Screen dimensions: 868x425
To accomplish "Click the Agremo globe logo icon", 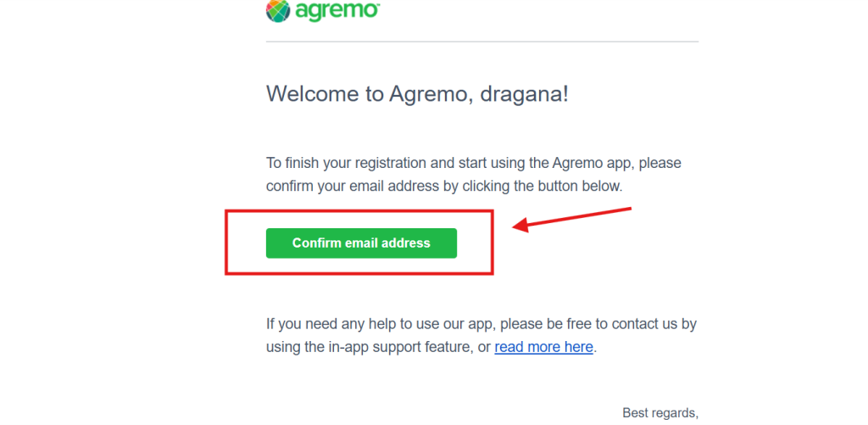I will [279, 10].
